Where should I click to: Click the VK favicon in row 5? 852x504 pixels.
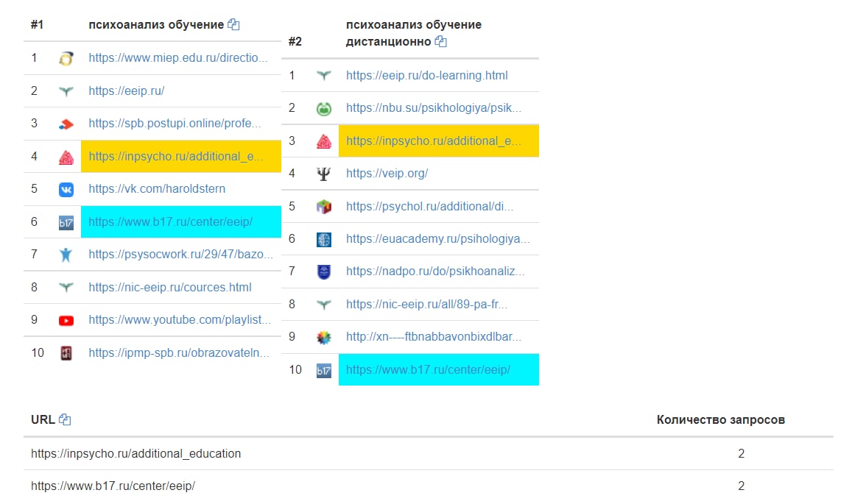pyautogui.click(x=66, y=189)
